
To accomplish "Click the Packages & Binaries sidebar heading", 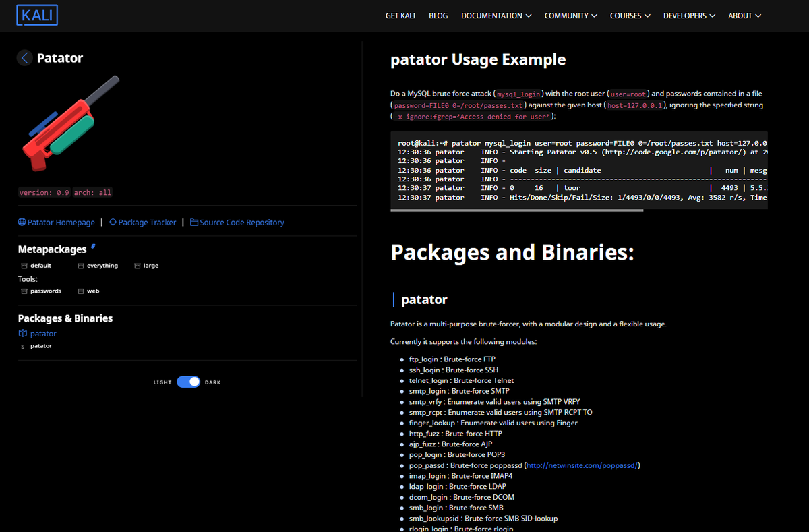I will [x=65, y=318].
